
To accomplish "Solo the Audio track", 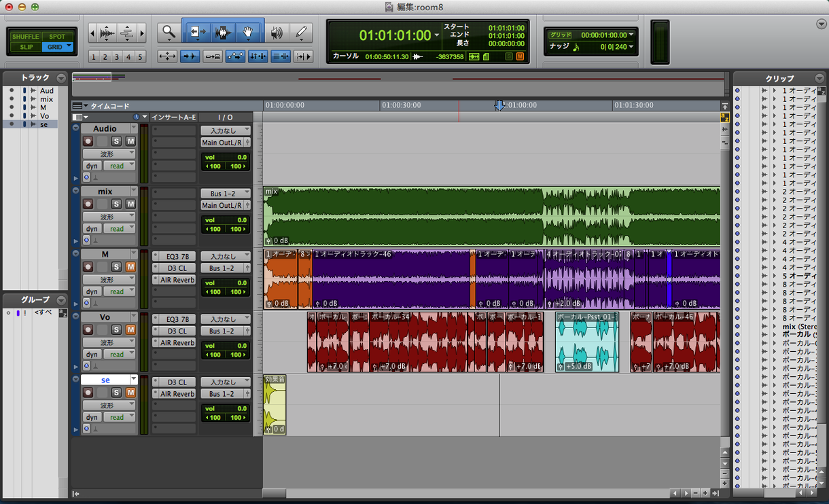I will coord(116,141).
